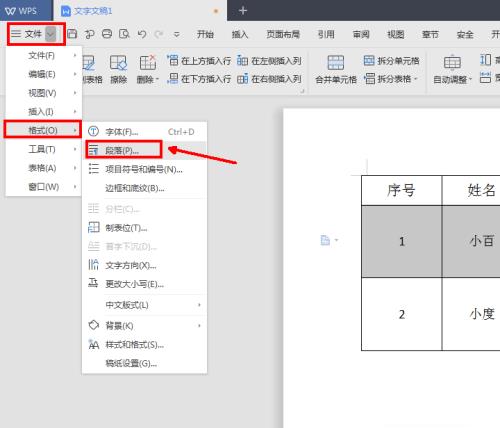Open the 开始 ribbon tab
Viewport: 500px width, 428px height.
[205, 34]
